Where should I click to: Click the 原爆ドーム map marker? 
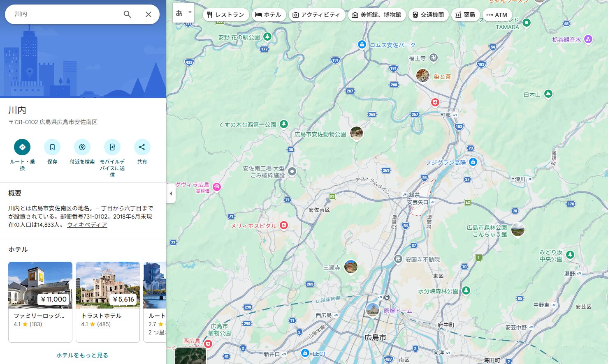[x=373, y=310]
